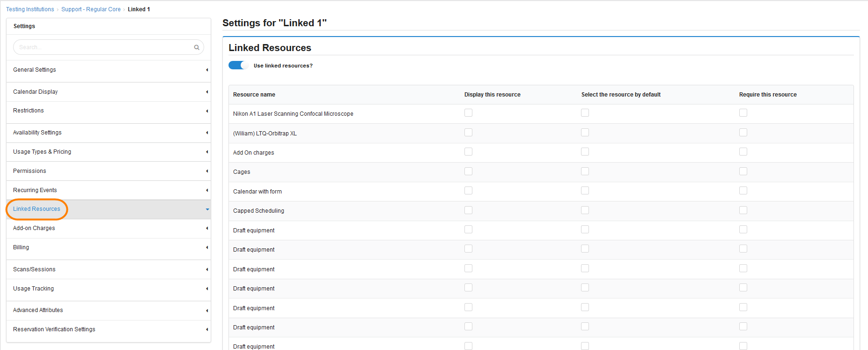Click the search magnifier icon in Settings
868x350 pixels.
coord(197,47)
